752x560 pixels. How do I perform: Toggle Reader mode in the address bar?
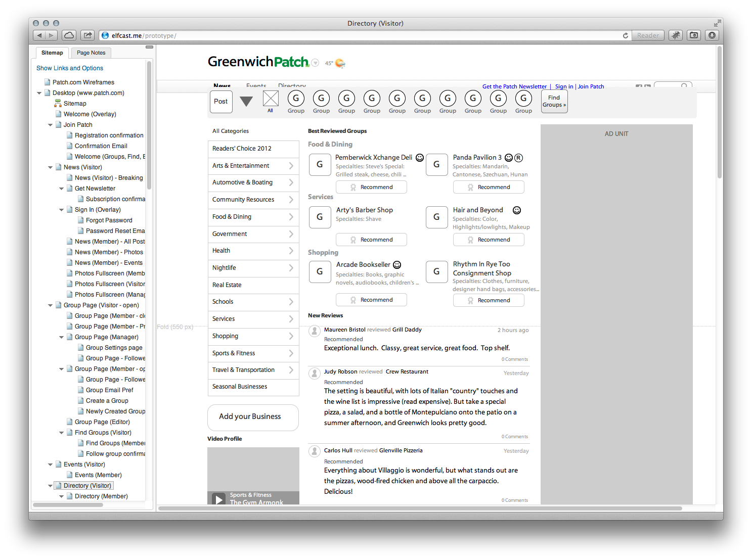648,35
